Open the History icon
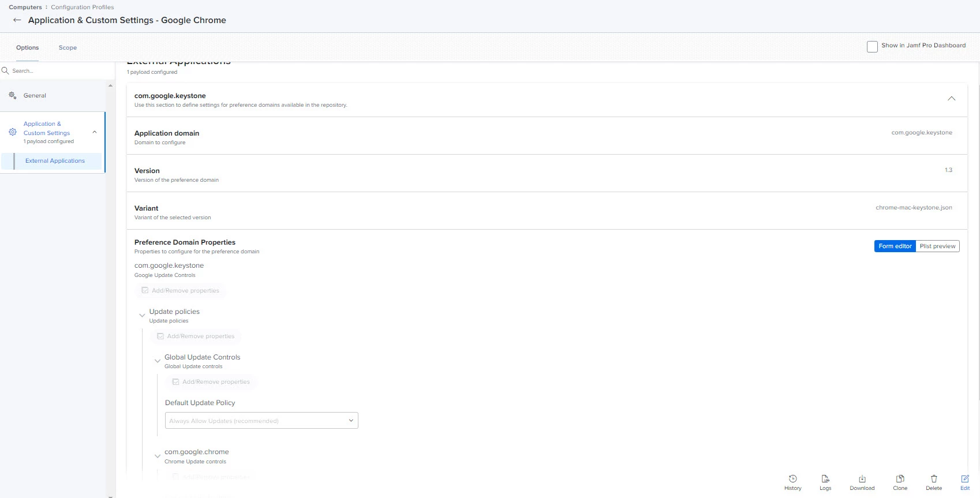The width and height of the screenshot is (980, 498). tap(793, 479)
